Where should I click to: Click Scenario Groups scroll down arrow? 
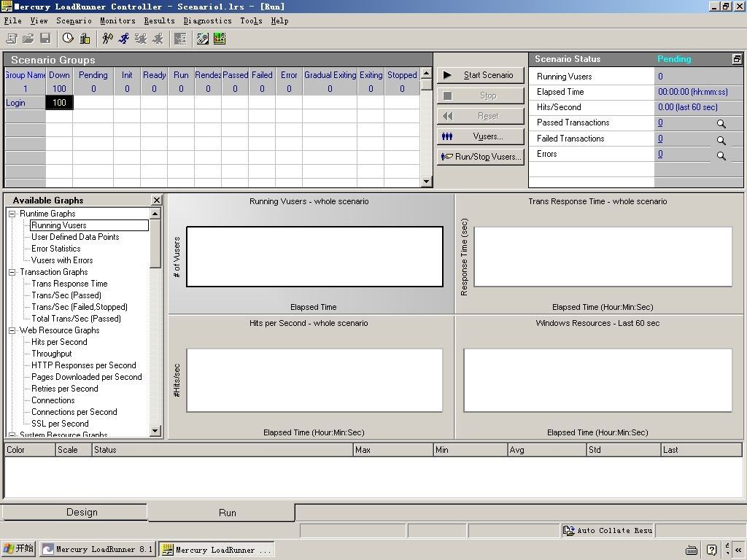(x=426, y=181)
